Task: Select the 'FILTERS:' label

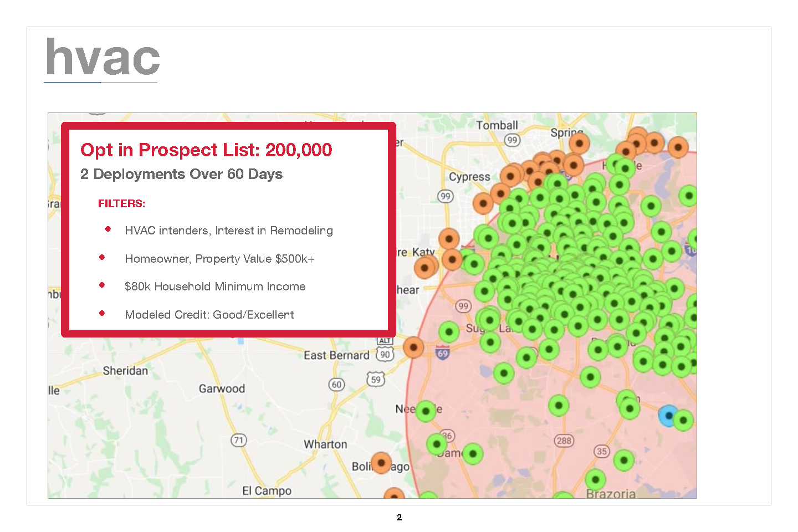Action: 121,203
